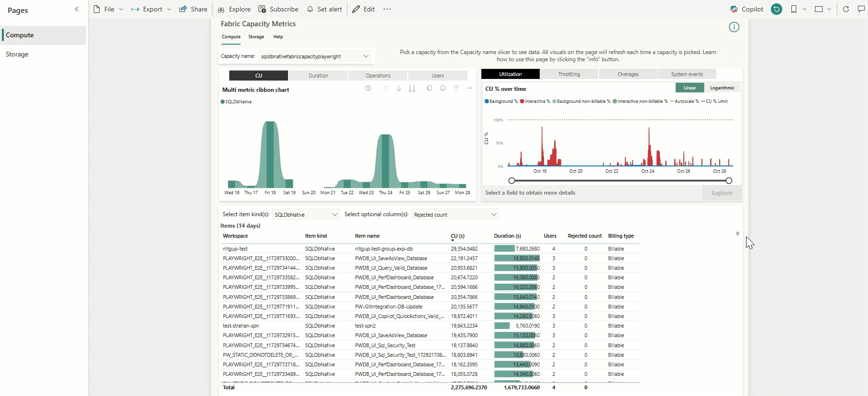
Task: Open Select item kind(s) dropdown
Action: point(306,214)
